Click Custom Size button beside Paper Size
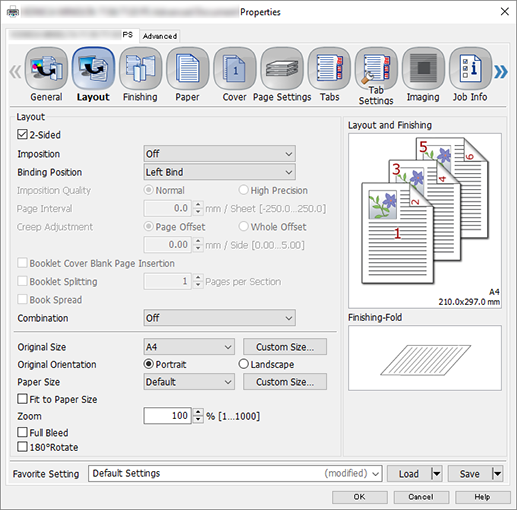This screenshot has width=517, height=510. [x=285, y=382]
